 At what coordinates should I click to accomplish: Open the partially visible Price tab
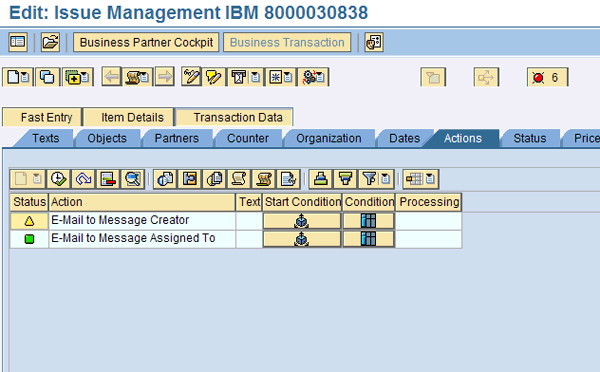coord(583,138)
